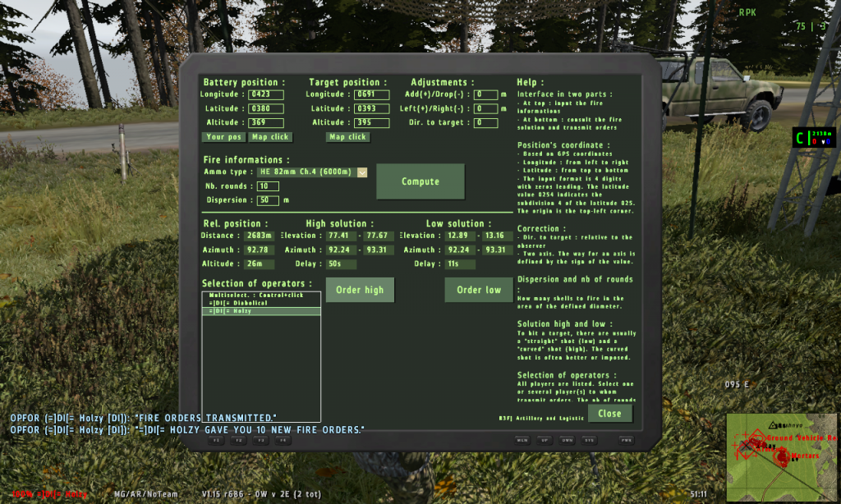Click the UP monitor key
This screenshot has height=504, width=841.
(x=545, y=440)
